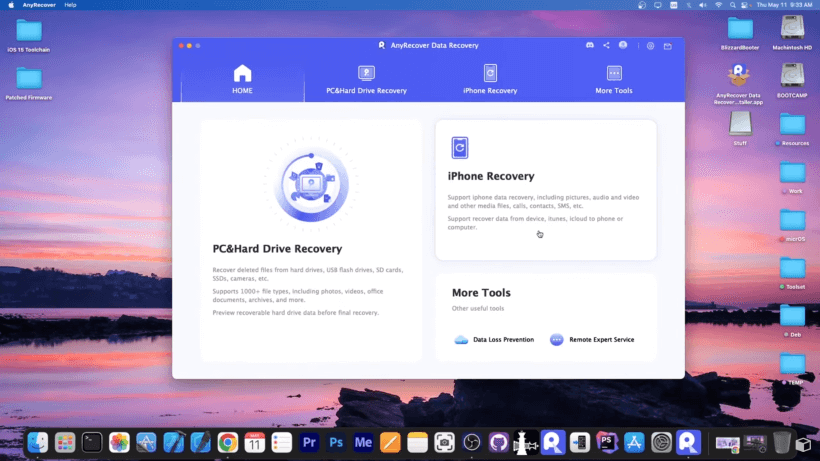Image resolution: width=820 pixels, height=461 pixels.
Task: Open the settings gear icon in title bar
Action: pos(651,46)
